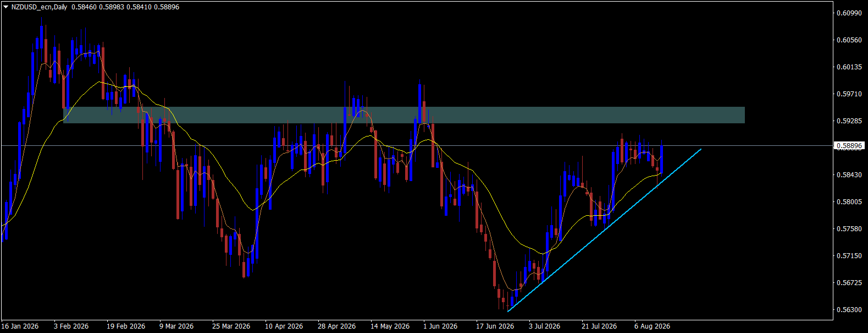Click the 0.58005 price scale label
The height and width of the screenshot is (333, 868).
point(849,202)
